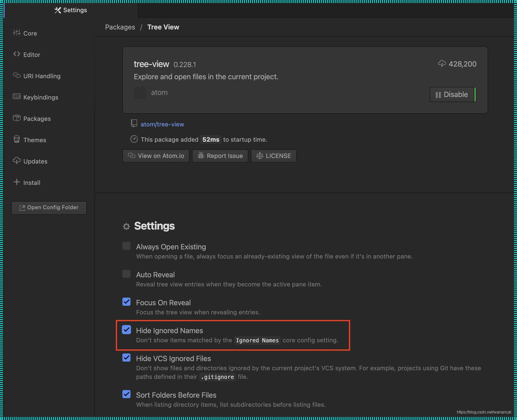Uncheck Hide VCS Ignored Files
Screen dimensions: 517x420
point(126,358)
